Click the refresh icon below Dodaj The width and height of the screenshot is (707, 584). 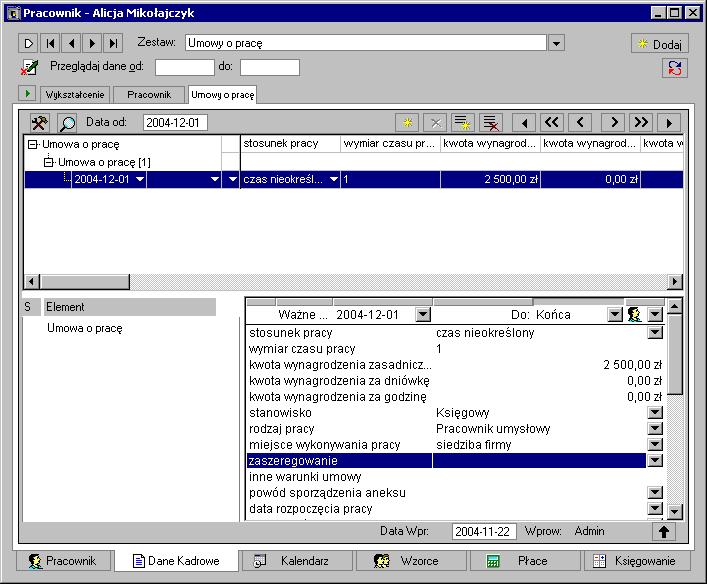[675, 68]
